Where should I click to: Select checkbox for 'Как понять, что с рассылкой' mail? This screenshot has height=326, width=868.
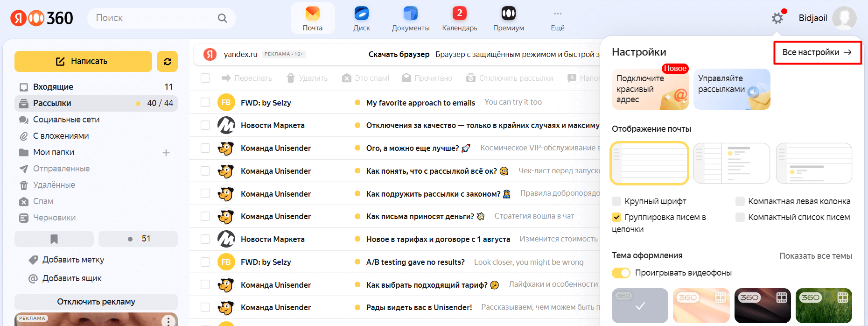pos(205,171)
